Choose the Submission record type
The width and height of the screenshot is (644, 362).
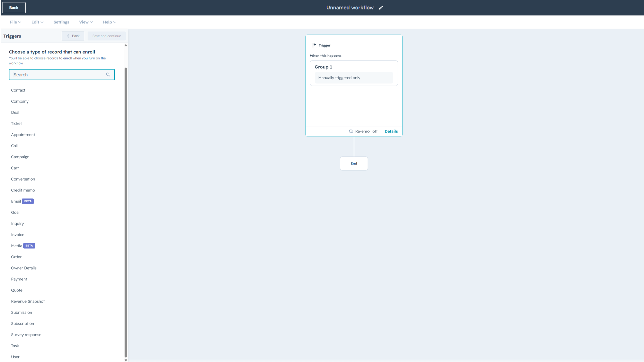[21, 312]
